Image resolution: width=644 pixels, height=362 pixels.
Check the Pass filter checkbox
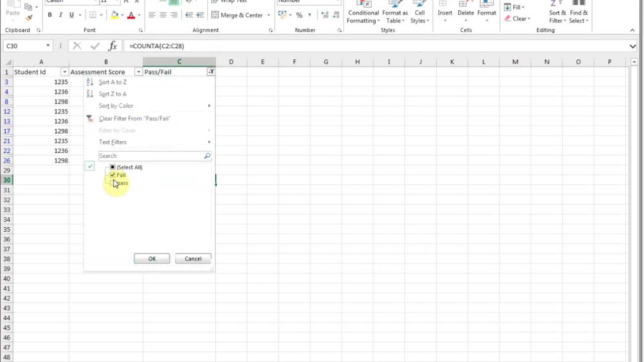coord(113,183)
